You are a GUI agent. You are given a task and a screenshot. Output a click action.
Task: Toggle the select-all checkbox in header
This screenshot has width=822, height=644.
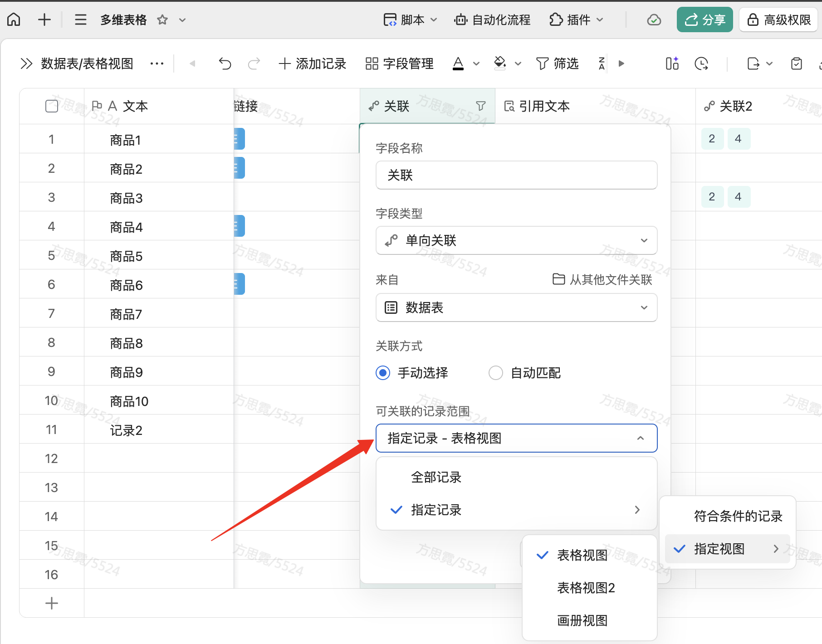tap(52, 106)
